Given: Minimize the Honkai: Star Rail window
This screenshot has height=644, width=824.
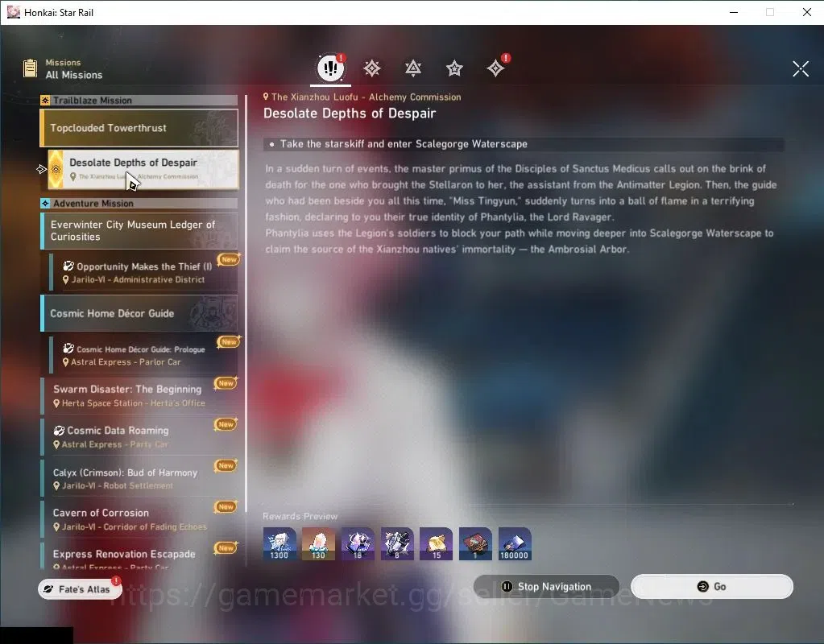Looking at the screenshot, I should [x=734, y=12].
